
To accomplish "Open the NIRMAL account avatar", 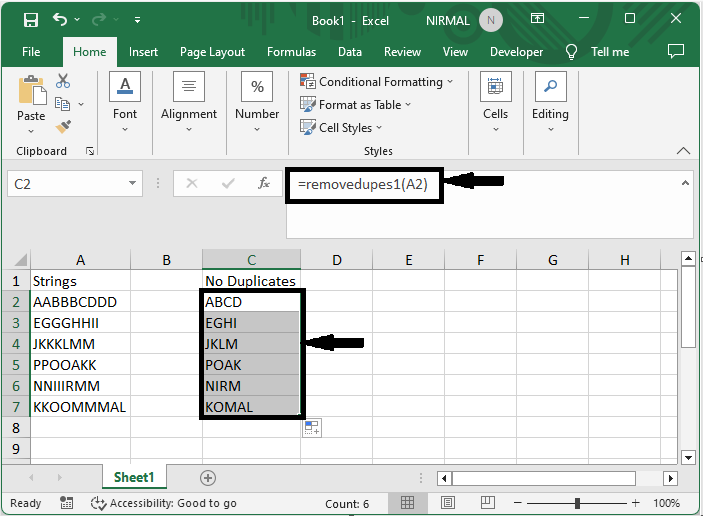I will 490,20.
